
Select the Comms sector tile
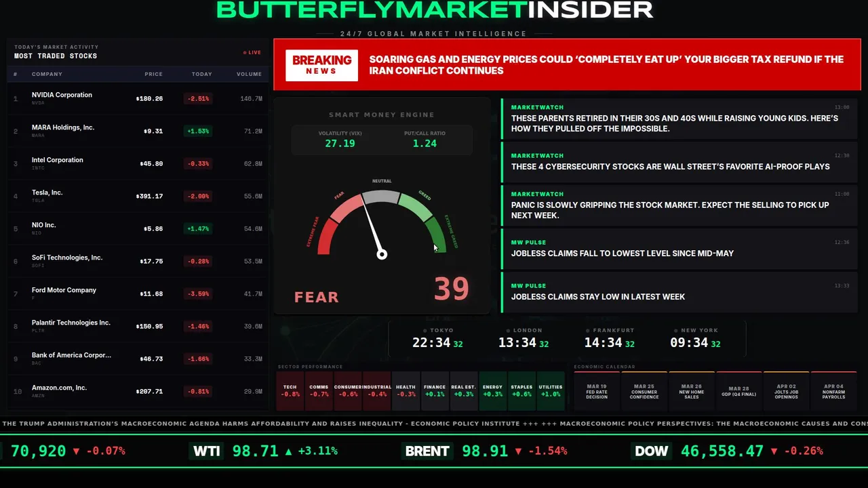319,391
